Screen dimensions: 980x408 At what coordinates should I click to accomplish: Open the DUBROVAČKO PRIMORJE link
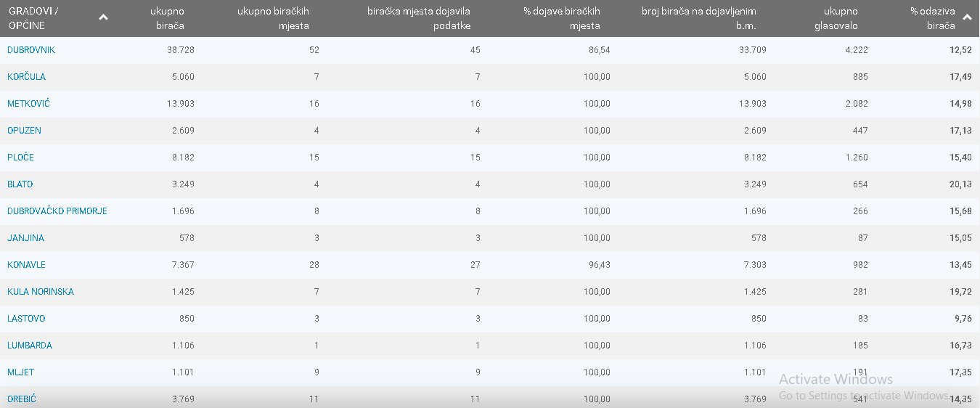point(57,211)
